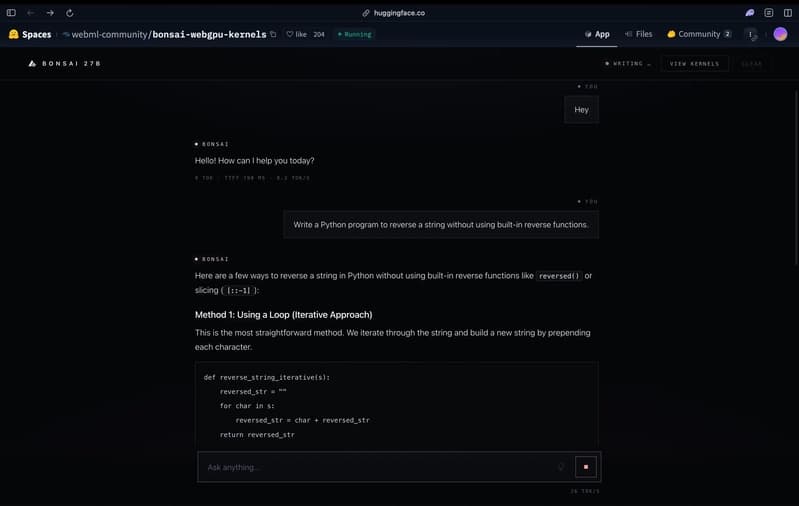Click the 'return reversed_str' code line
799x506 pixels.
click(x=257, y=435)
